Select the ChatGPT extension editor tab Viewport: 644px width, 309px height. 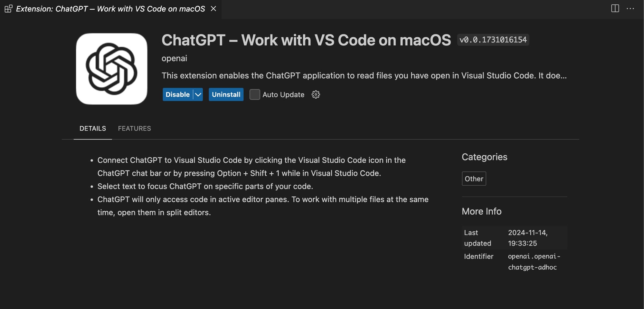point(109,9)
